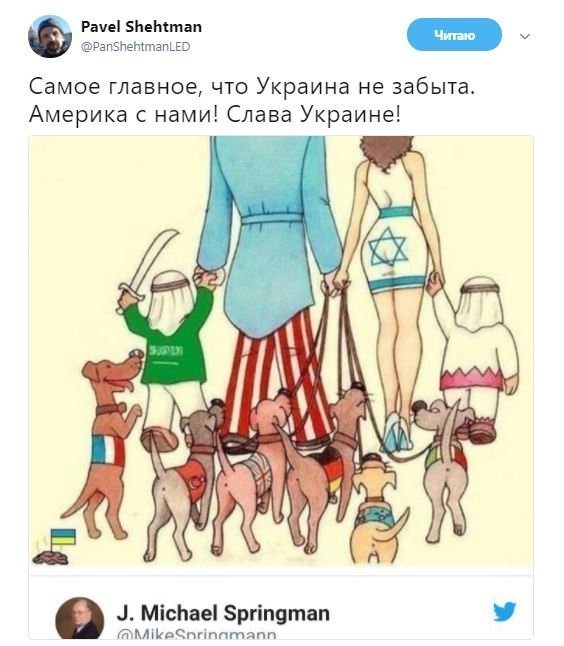Click the Twitter bird logo icon
Viewport: 564px width, 646px height.
point(505,611)
